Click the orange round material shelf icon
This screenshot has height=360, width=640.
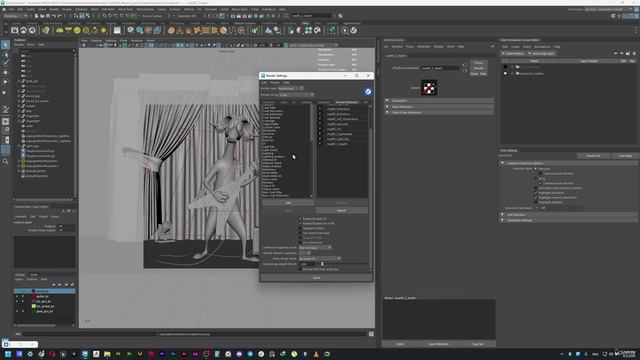coord(171,30)
